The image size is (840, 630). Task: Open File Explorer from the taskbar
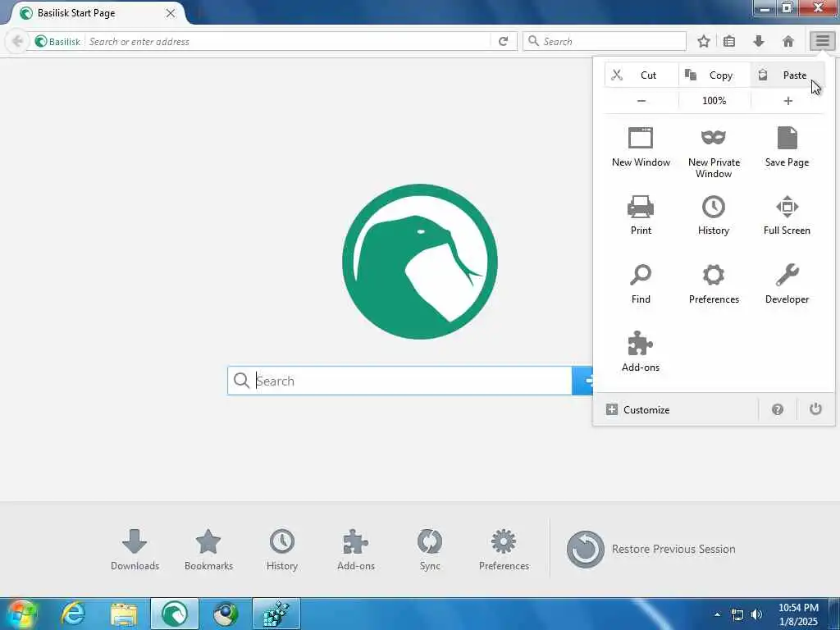click(x=124, y=614)
